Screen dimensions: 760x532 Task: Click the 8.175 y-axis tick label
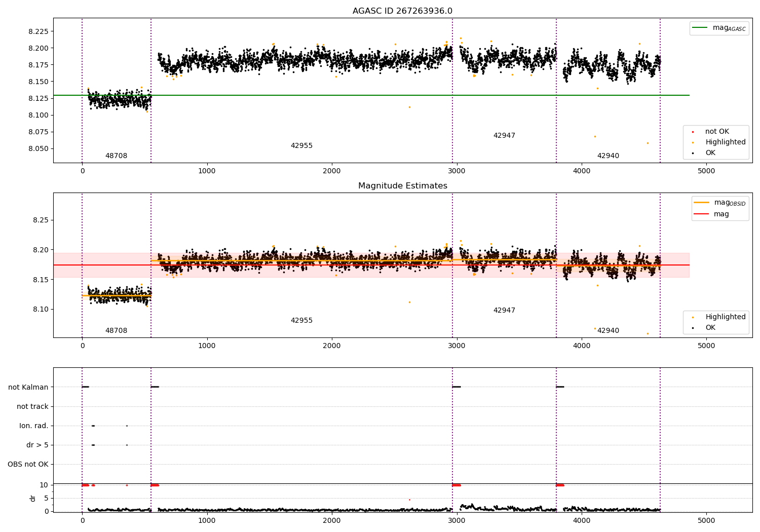[39, 65]
